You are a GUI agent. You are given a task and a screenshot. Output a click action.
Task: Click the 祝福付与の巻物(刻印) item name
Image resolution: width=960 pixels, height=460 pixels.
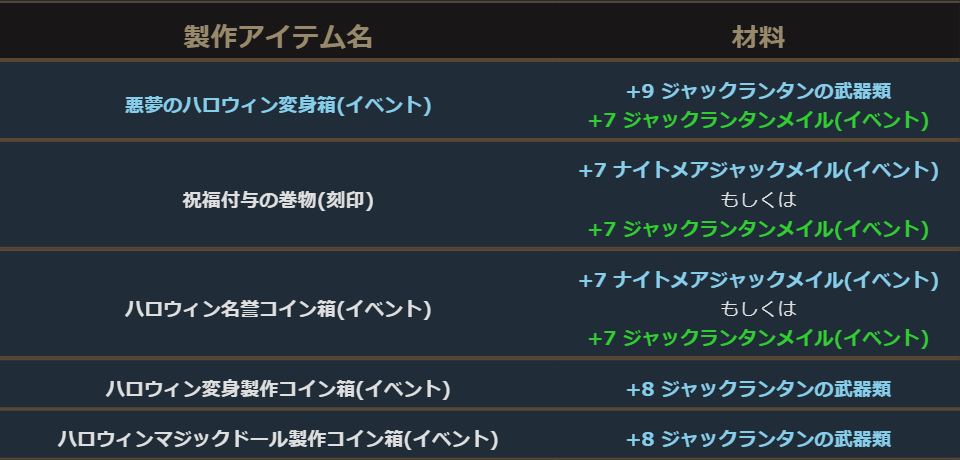click(x=278, y=200)
